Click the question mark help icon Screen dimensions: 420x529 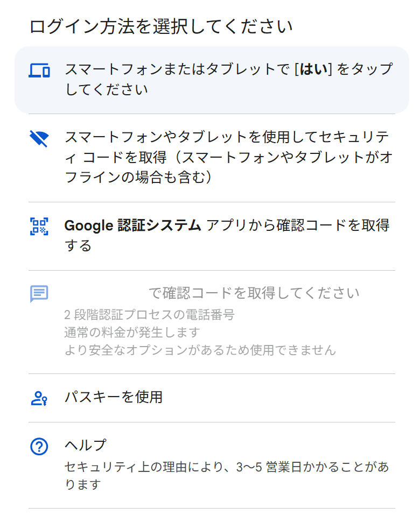39,447
